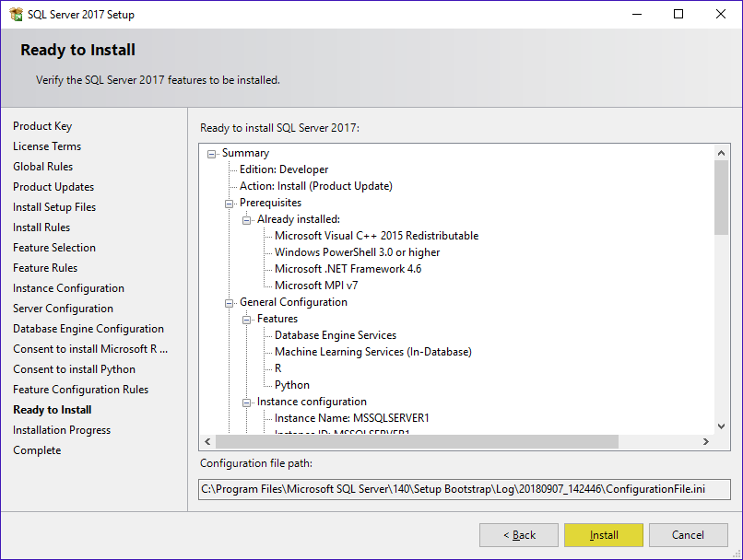Click the horizontal scrollbar left arrow

click(207, 441)
